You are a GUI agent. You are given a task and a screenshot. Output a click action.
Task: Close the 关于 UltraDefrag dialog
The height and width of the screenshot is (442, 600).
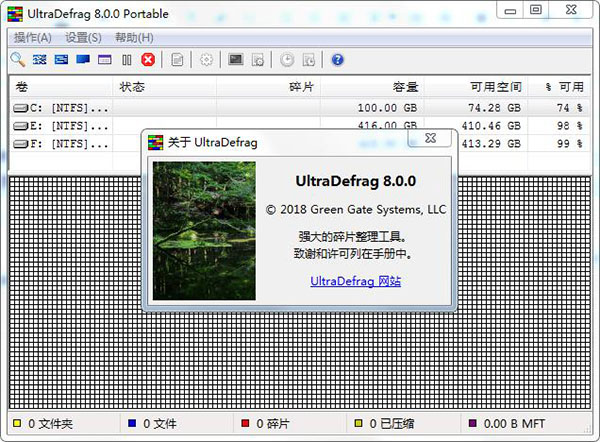(x=431, y=138)
